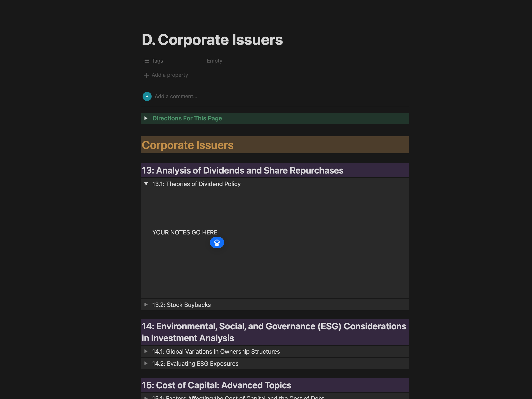
Task: Click the Tags property label
Action: click(157, 61)
